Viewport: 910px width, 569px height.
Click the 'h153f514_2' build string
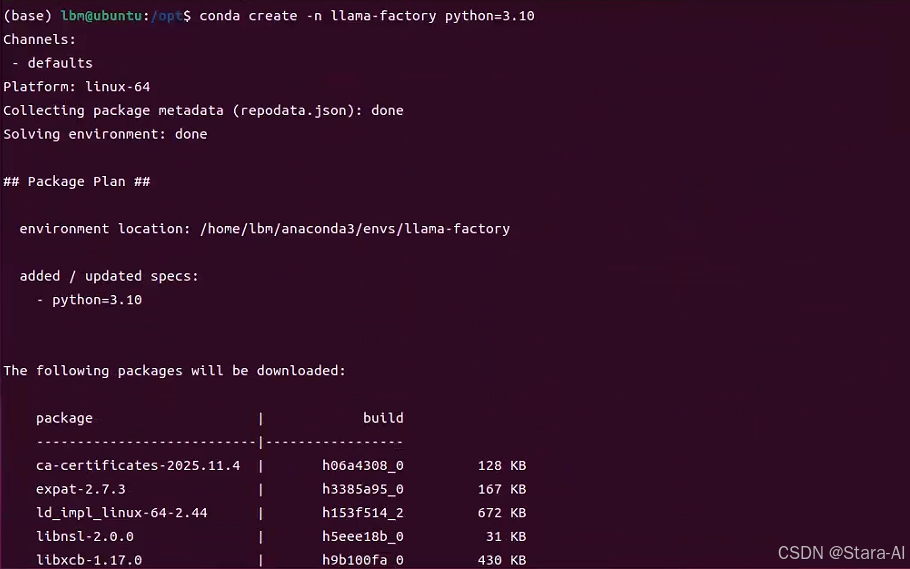[363, 513]
